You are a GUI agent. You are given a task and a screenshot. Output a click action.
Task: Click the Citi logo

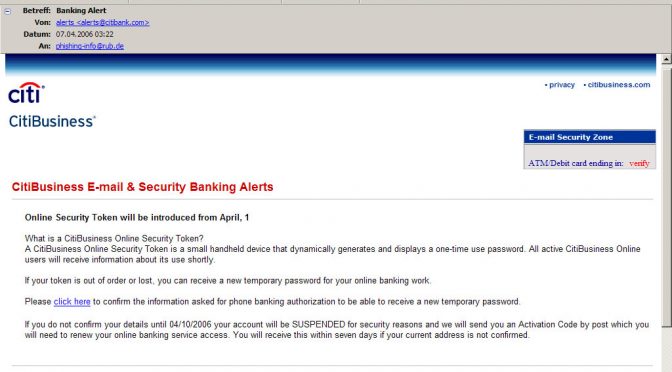pyautogui.click(x=26, y=93)
